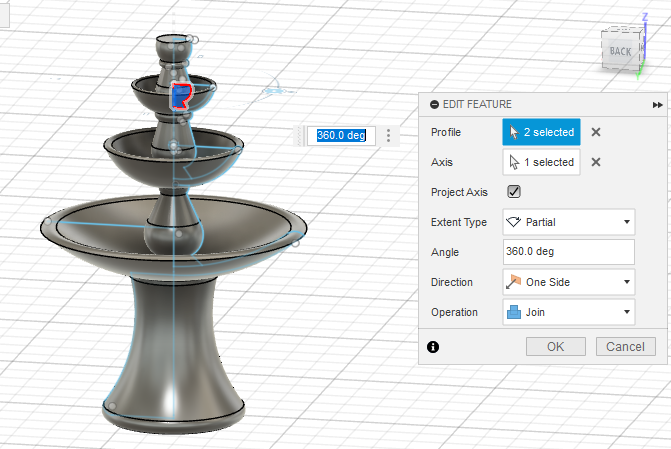
Task: Click the BACK face of the ViewCube
Action: [621, 51]
